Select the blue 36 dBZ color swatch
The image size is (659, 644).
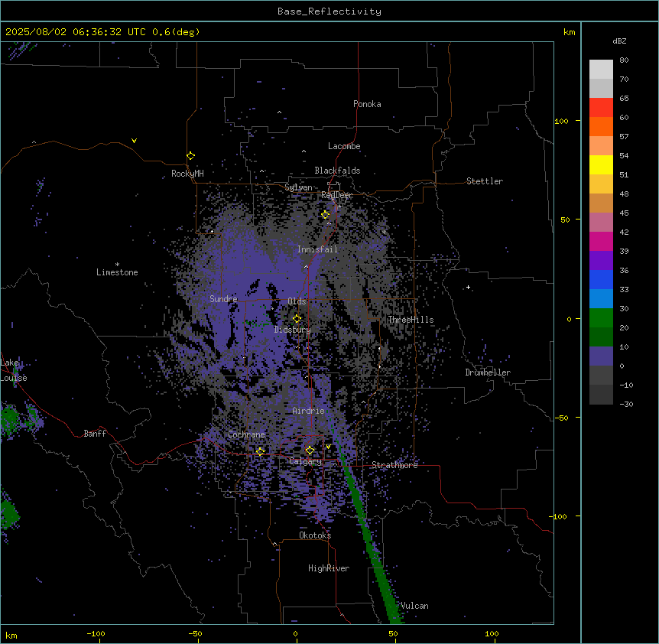[601, 279]
